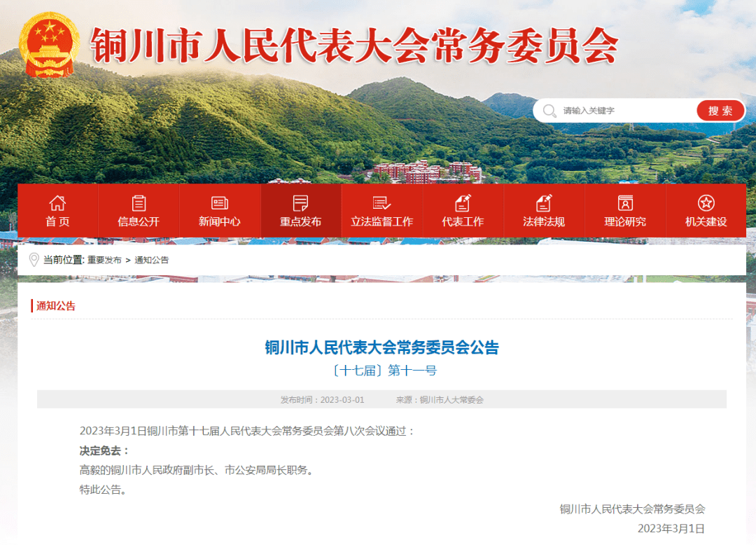Click the document icon above 重点发布
The width and height of the screenshot is (756, 545).
coord(300,203)
